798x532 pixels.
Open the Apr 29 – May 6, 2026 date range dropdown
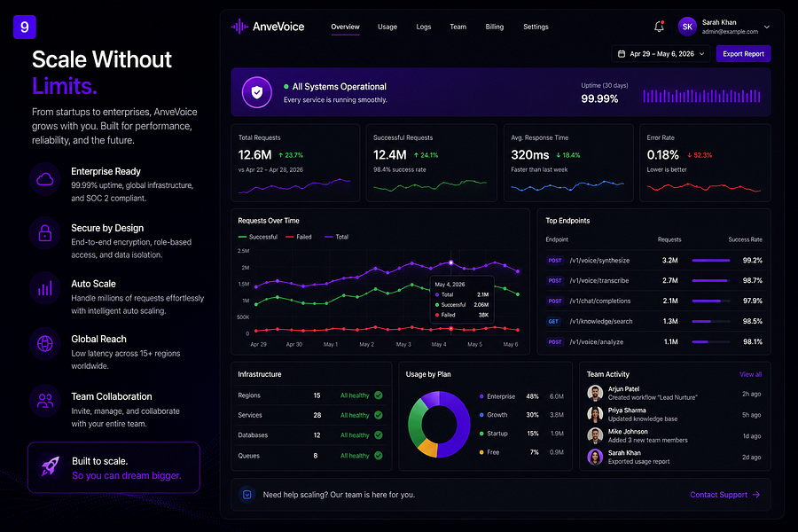pyautogui.click(x=661, y=54)
